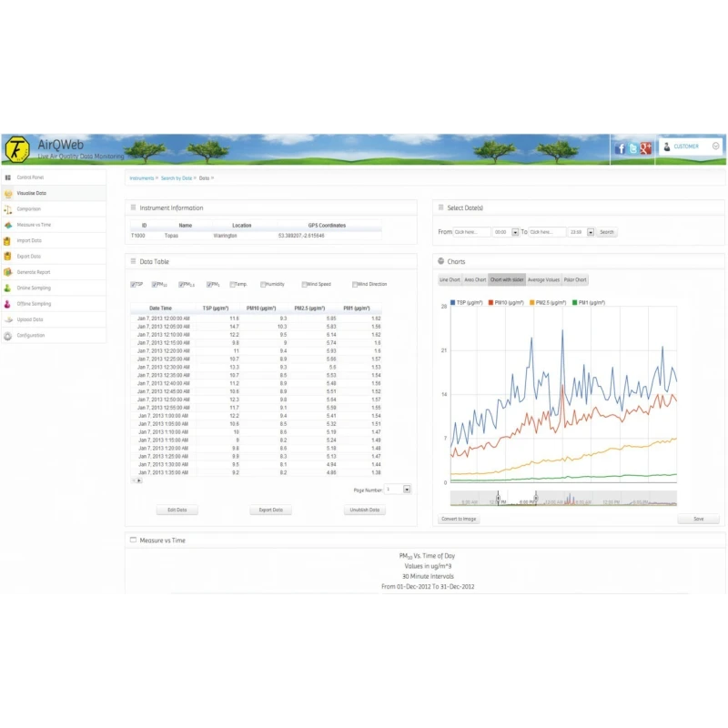Open the Visualise Data sidebar icon

coord(9,193)
